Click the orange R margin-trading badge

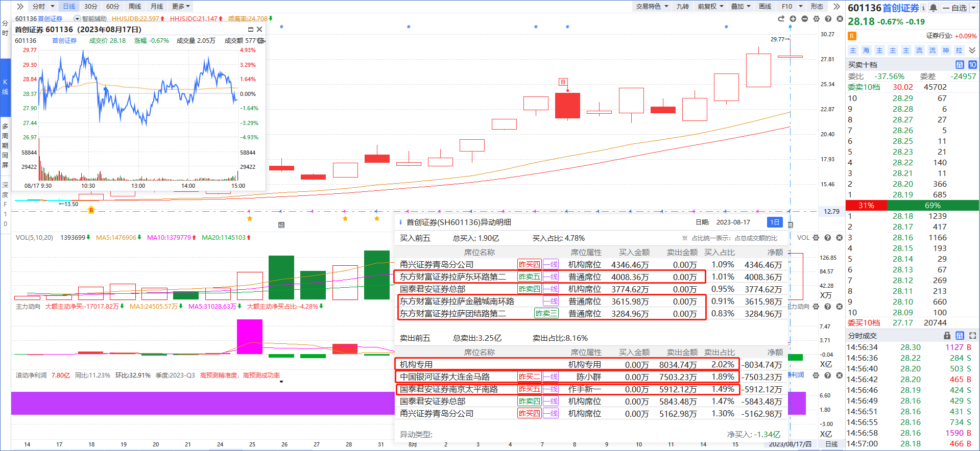pyautogui.click(x=852, y=36)
